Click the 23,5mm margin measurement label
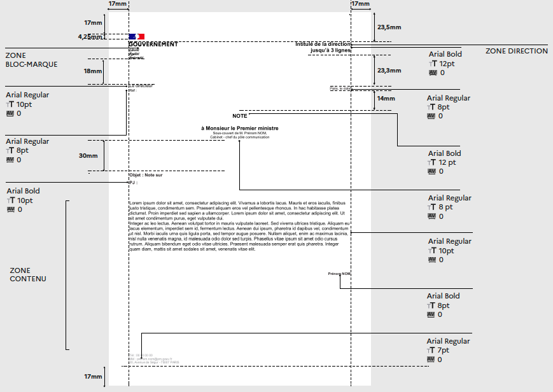 389,27
